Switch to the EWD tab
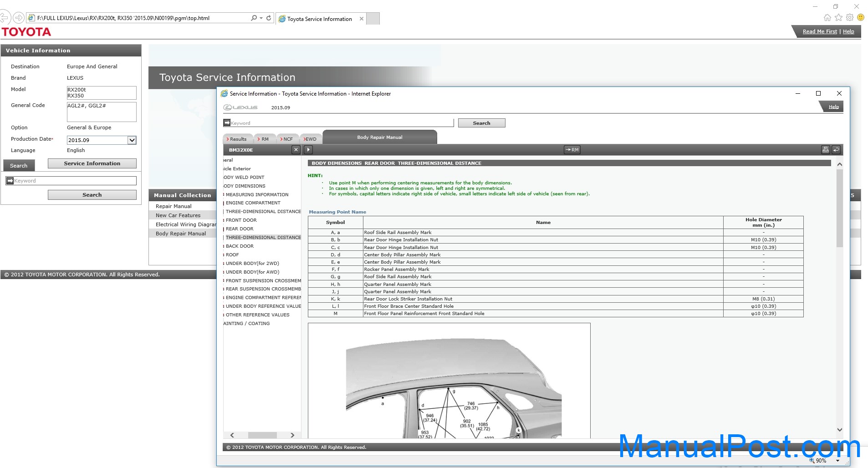 pos(310,139)
